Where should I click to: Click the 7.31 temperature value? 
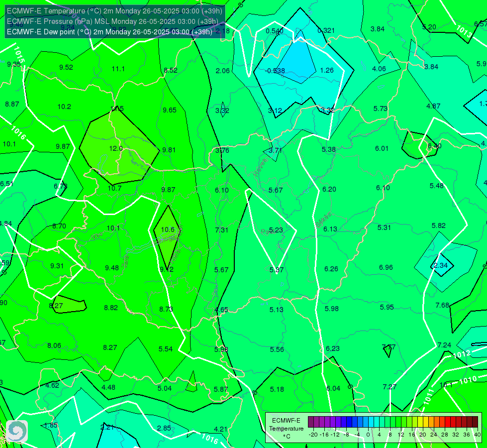[x=222, y=230]
